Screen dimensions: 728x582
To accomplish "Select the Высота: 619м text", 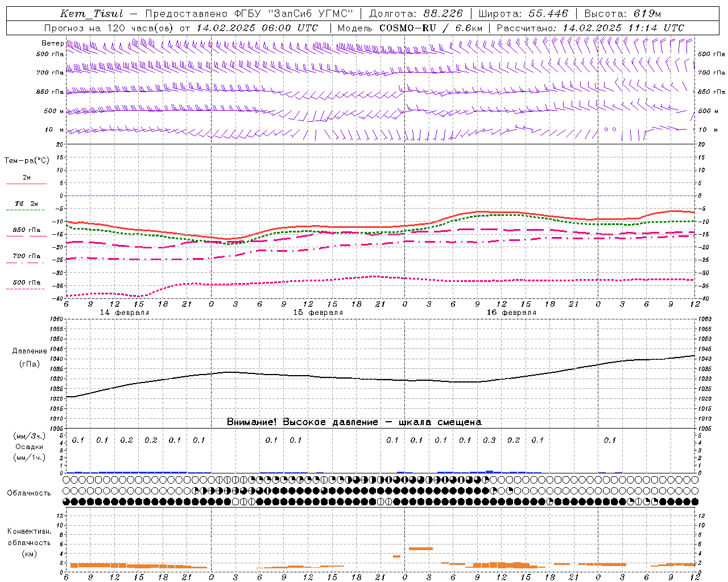I will pyautogui.click(x=622, y=14).
